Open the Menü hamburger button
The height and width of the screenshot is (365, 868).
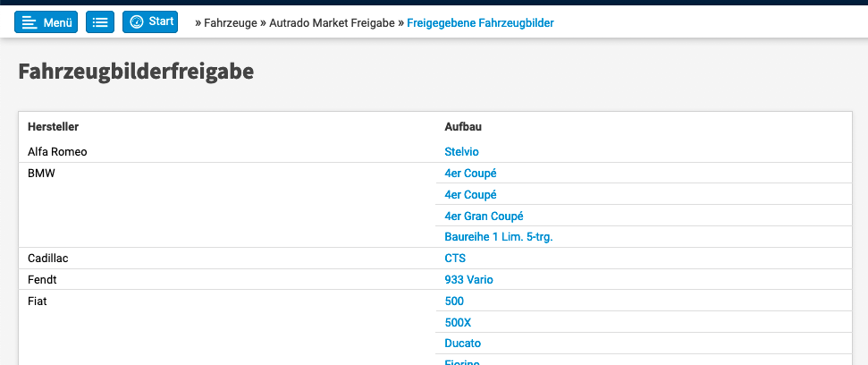point(46,22)
